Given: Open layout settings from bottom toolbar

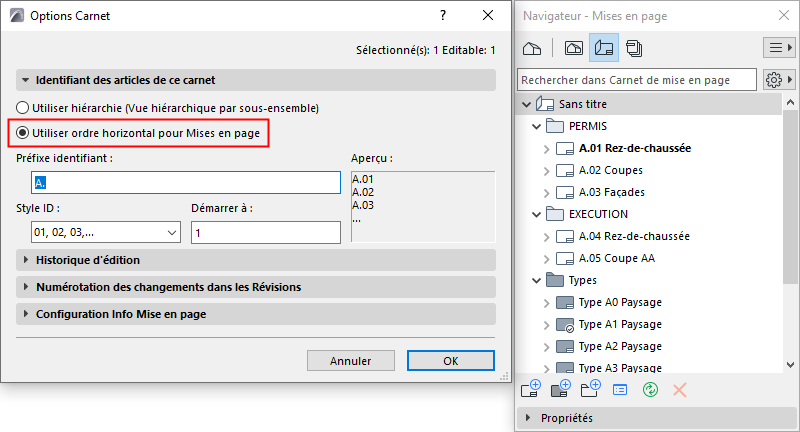Looking at the screenshot, I should click(x=620, y=388).
